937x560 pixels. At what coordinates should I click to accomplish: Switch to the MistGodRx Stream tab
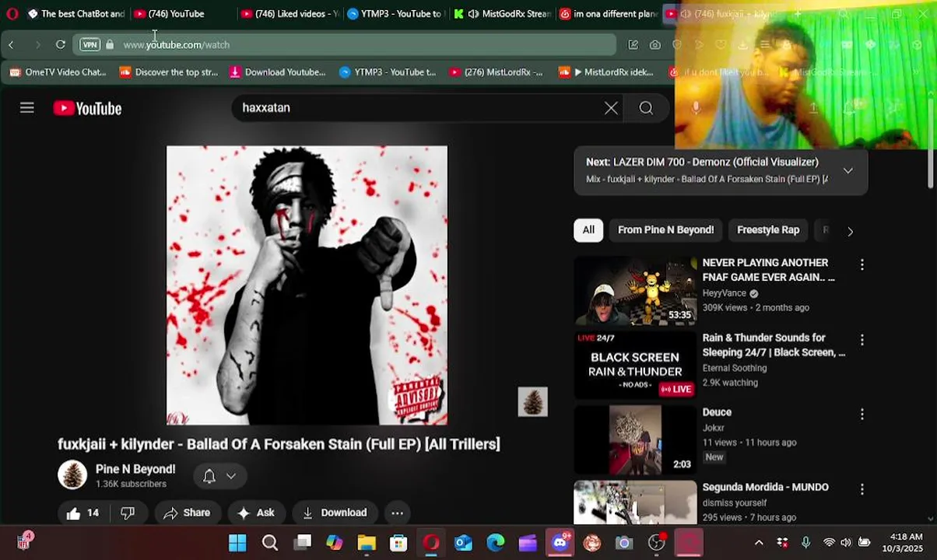click(x=502, y=14)
